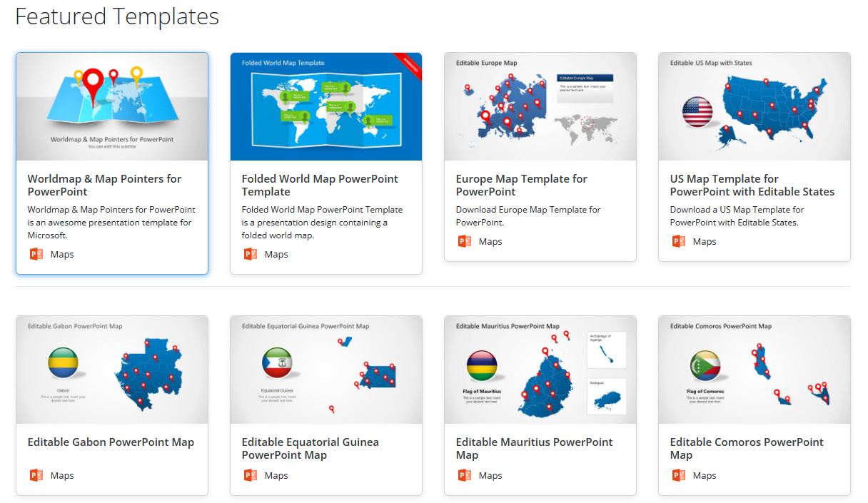868x503 pixels.
Task: Click PowerPoint icon under US Map Template card
Action: point(679,241)
